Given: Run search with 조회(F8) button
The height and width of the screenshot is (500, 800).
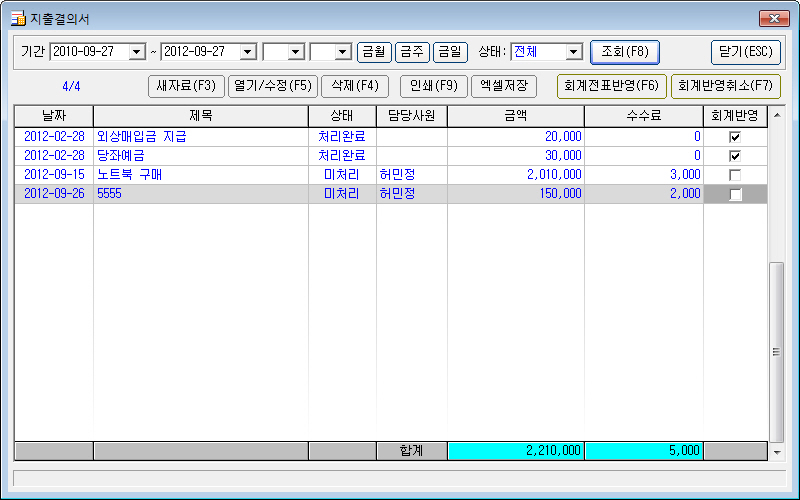Looking at the screenshot, I should pos(624,52).
